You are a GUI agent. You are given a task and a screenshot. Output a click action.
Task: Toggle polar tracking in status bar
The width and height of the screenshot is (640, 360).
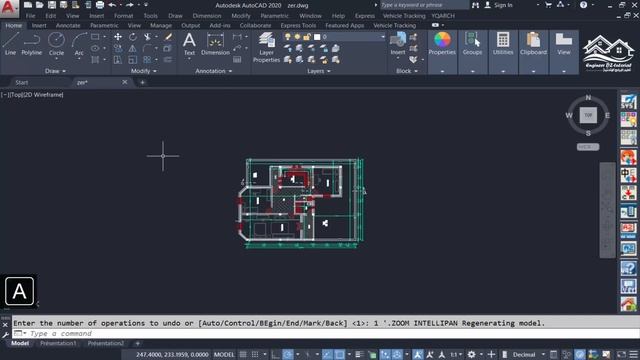pyautogui.click(x=288, y=354)
